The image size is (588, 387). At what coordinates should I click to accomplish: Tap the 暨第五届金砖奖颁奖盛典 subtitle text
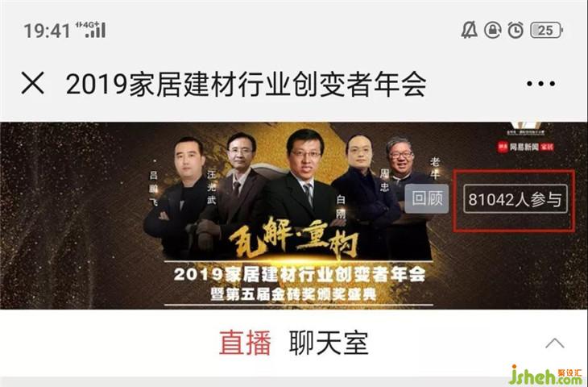tap(293, 294)
